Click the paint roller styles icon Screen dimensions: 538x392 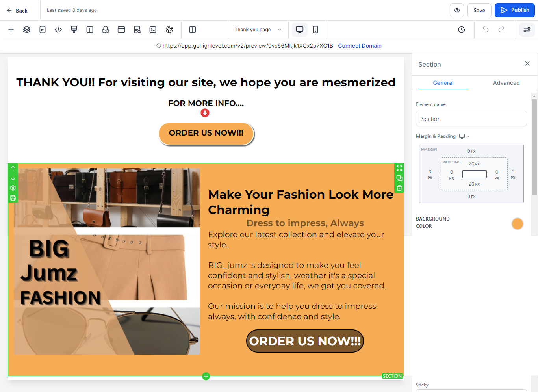tap(74, 30)
